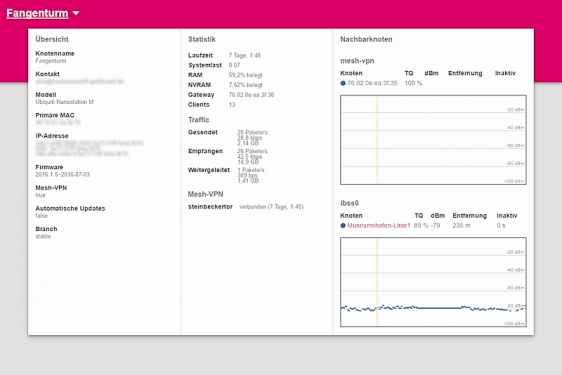Click the Entfernung column header under ibss0

pyautogui.click(x=470, y=216)
